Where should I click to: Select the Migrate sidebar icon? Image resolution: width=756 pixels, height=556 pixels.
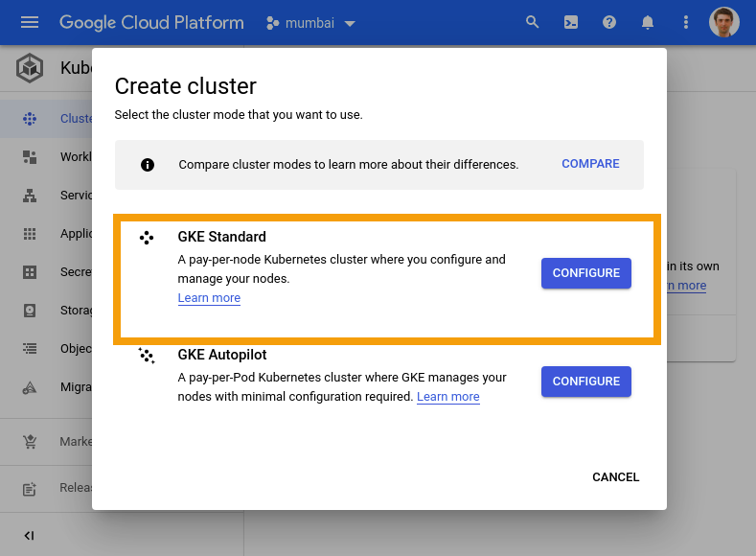(30, 387)
